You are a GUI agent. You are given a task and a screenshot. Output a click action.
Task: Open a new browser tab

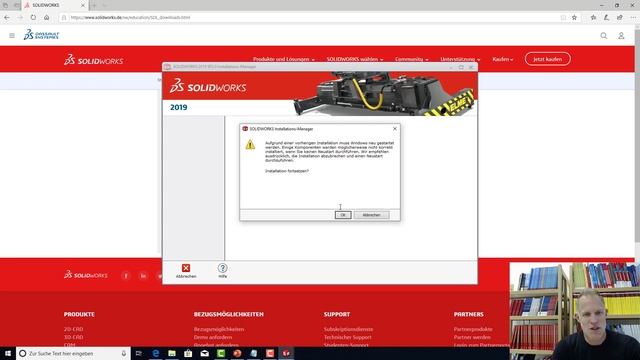[94, 5]
